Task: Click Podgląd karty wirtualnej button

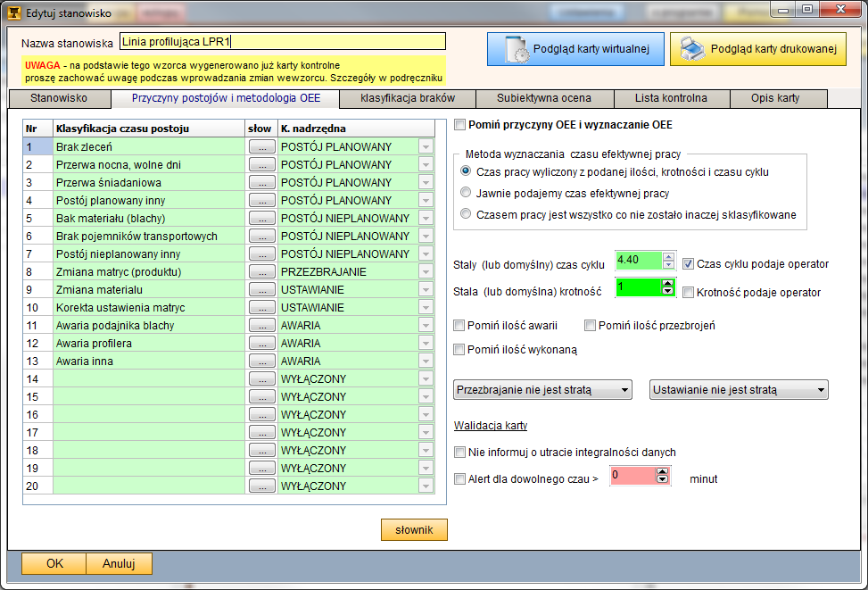Action: point(575,49)
